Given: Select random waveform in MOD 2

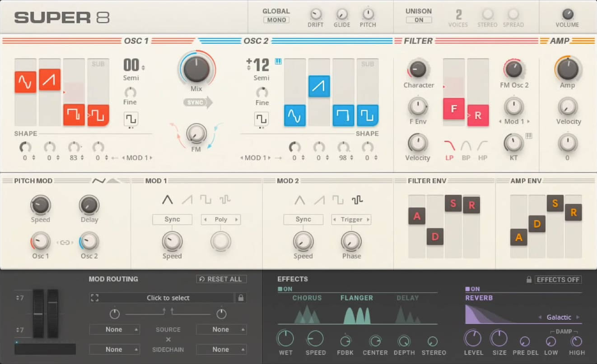Looking at the screenshot, I should coord(357,199).
